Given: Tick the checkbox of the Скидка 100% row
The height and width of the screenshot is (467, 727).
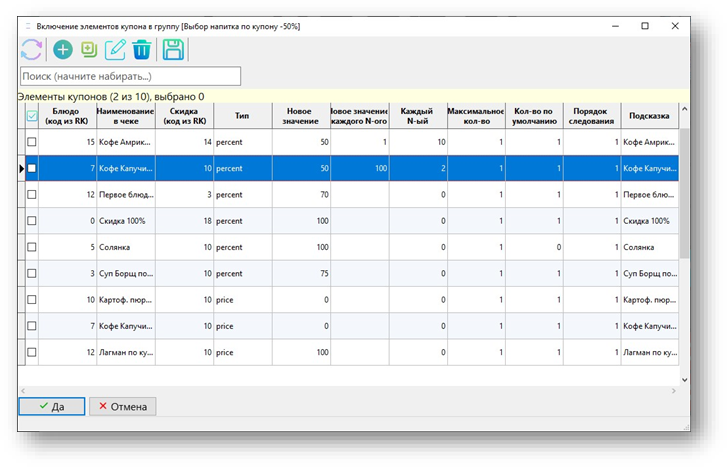Looking at the screenshot, I should (x=31, y=220).
